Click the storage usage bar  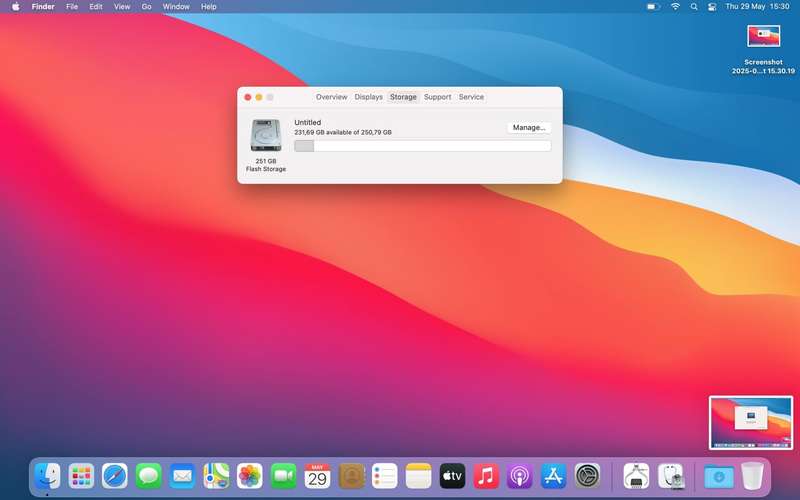point(422,146)
